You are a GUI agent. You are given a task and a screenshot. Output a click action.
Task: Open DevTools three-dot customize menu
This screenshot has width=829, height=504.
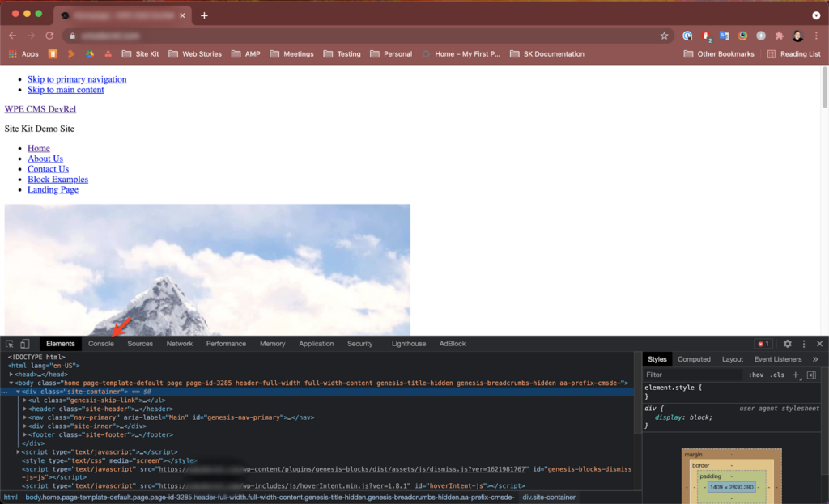point(804,344)
